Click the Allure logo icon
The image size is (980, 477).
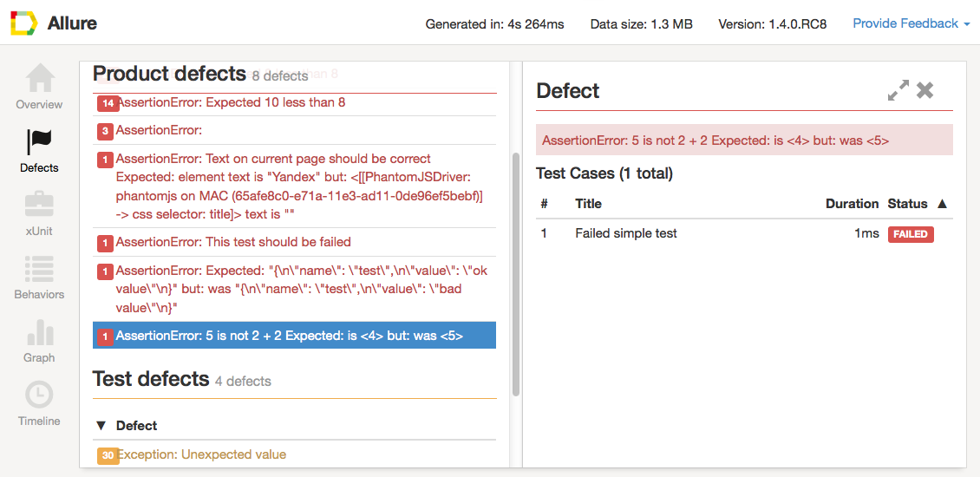24,23
